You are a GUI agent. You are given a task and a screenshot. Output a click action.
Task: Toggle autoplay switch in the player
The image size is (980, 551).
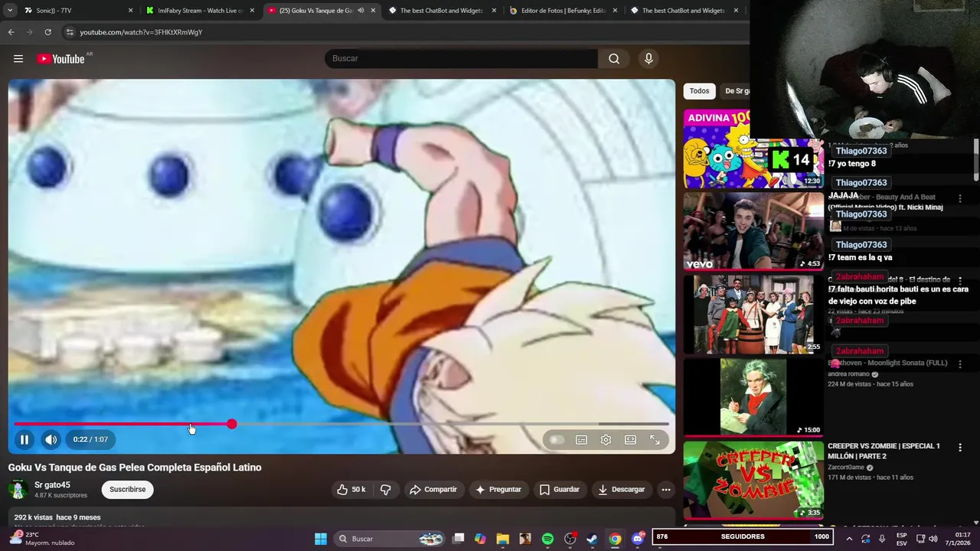coord(557,440)
